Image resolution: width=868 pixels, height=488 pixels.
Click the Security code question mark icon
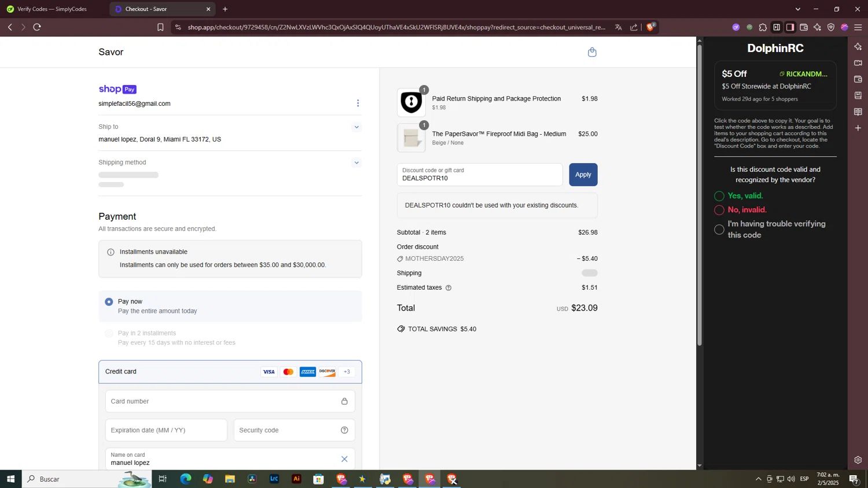344,430
